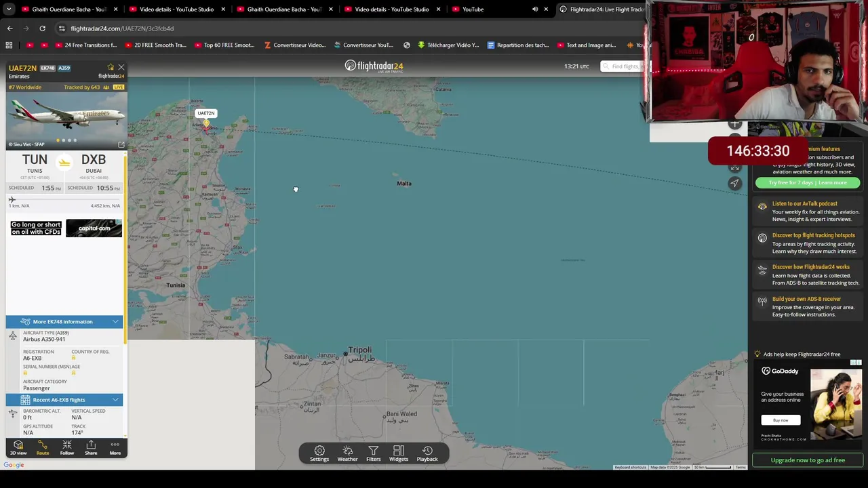Go back in browser history
868x488 pixels.
click(9, 28)
